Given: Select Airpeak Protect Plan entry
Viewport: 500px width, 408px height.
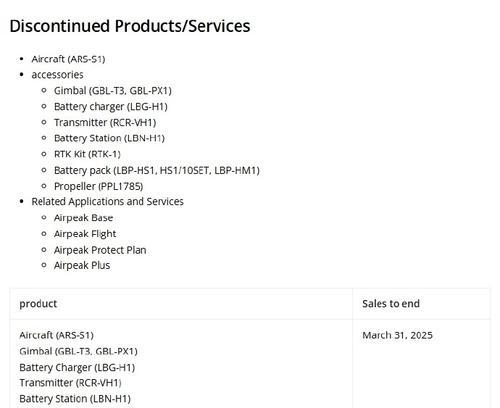Looking at the screenshot, I should point(100,250).
